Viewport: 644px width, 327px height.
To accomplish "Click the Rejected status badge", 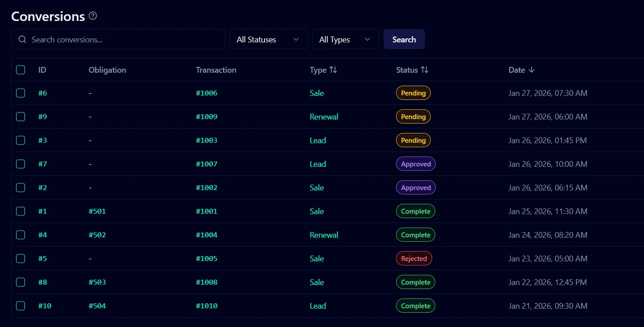I will (414, 258).
